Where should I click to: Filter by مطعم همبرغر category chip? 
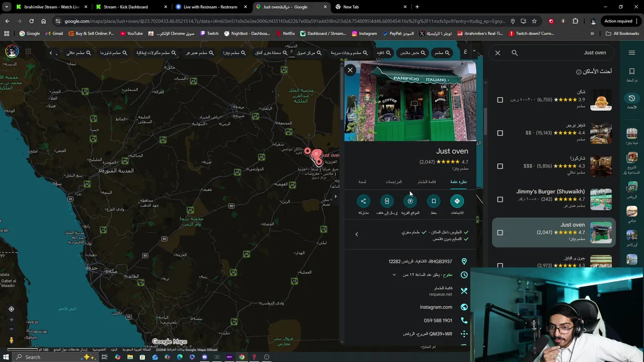pyautogui.click(x=200, y=53)
